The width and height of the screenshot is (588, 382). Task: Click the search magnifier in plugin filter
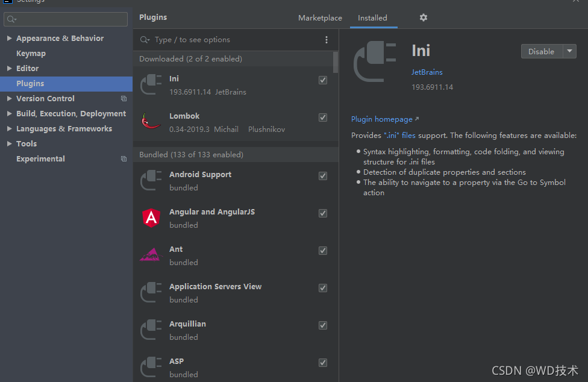[x=145, y=40]
